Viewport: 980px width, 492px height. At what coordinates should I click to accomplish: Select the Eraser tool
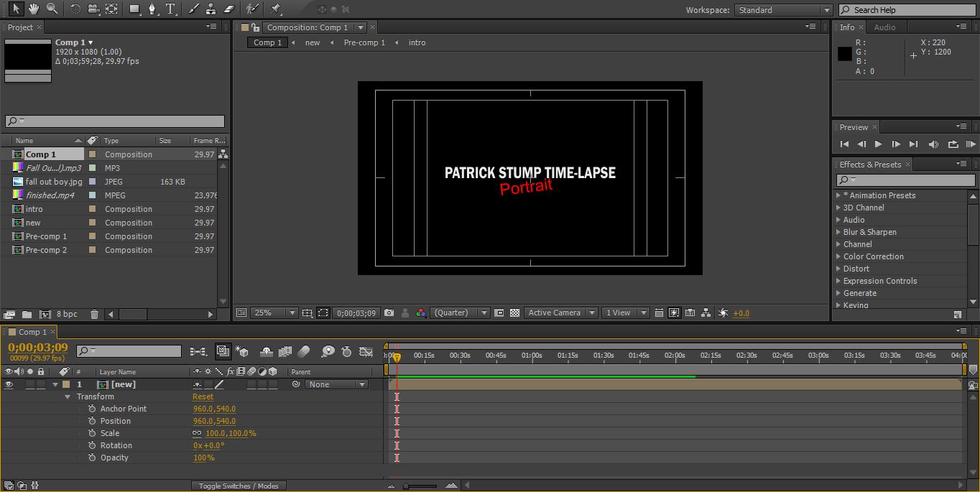coord(228,9)
